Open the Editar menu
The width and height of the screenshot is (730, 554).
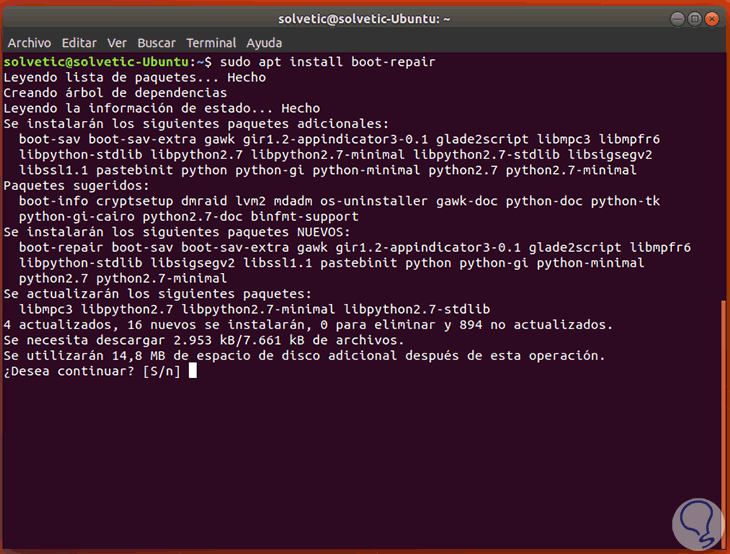(79, 43)
